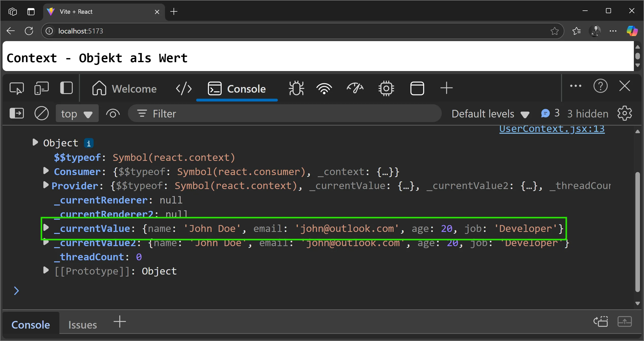
Task: Open Console settings gear
Action: 624,113
